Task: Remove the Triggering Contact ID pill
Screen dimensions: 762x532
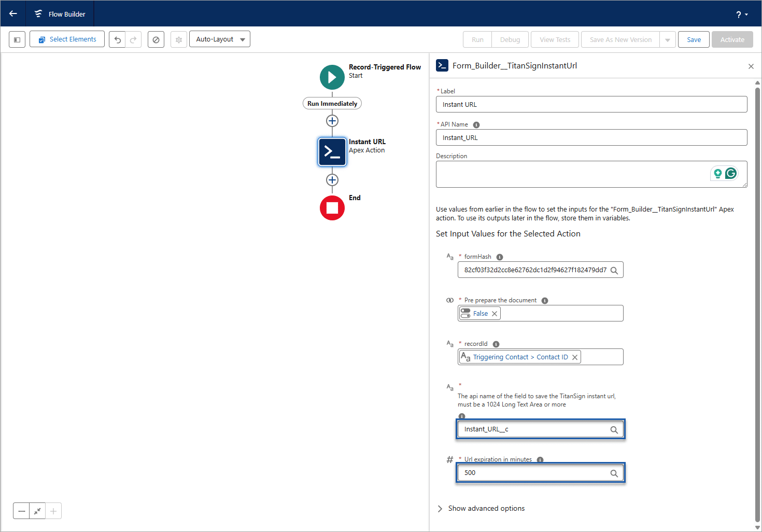Action: click(x=575, y=357)
